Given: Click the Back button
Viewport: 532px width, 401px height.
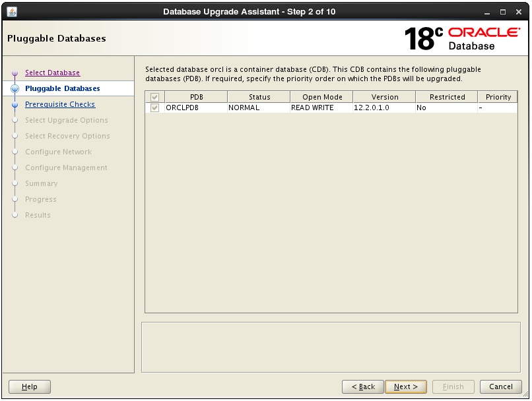Looking at the screenshot, I should (x=362, y=386).
